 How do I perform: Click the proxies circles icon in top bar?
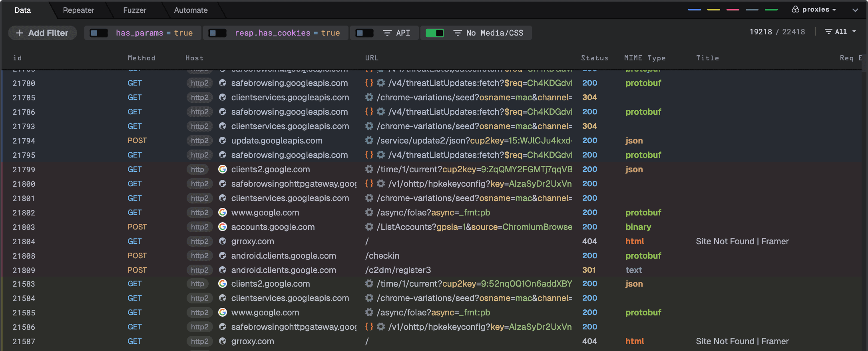(795, 10)
